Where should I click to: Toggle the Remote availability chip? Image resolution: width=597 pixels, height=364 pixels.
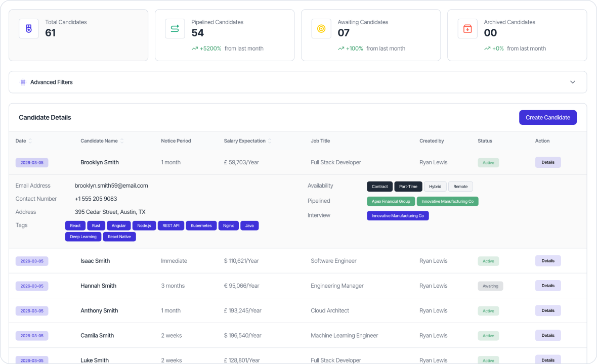pos(460,187)
